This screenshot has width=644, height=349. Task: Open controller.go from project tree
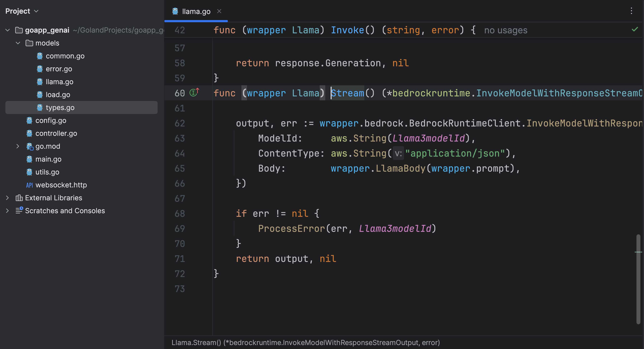pyautogui.click(x=56, y=133)
